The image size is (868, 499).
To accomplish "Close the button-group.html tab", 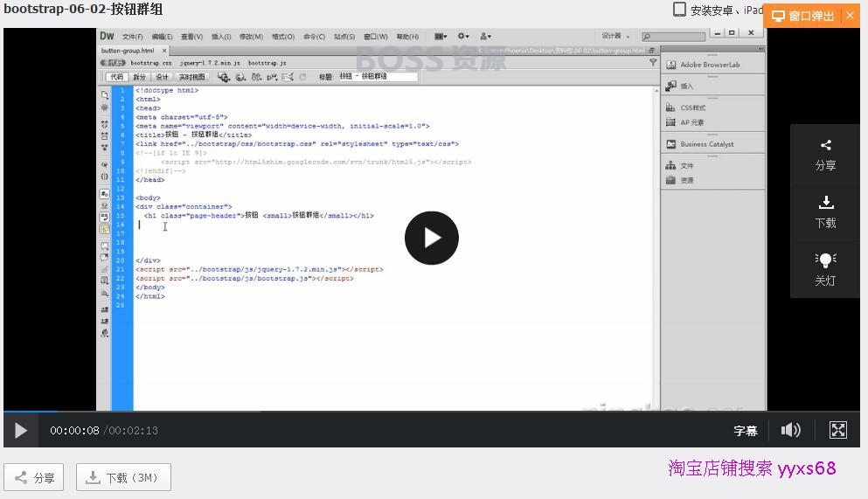I will pos(163,51).
